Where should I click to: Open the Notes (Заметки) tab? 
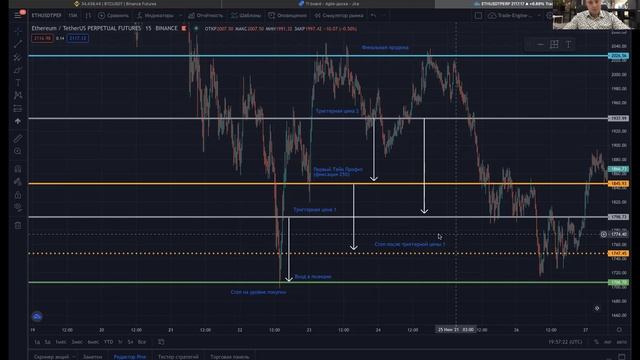pyautogui.click(x=92, y=357)
